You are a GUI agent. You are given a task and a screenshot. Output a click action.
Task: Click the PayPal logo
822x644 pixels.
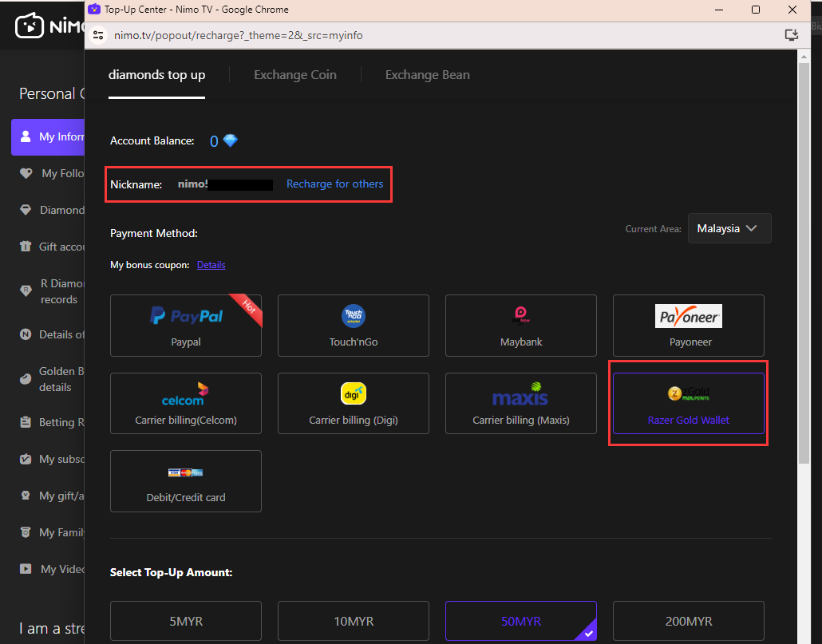186,315
